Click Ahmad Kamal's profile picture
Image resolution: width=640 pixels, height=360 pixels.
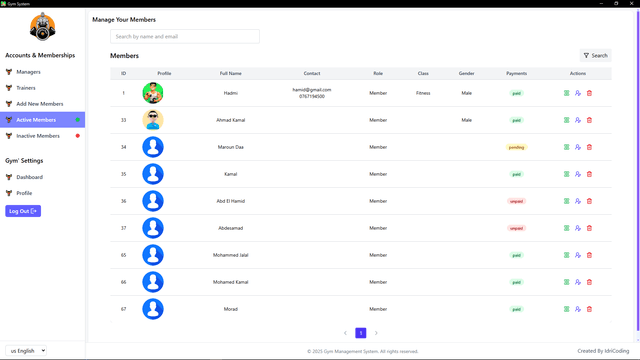153,120
